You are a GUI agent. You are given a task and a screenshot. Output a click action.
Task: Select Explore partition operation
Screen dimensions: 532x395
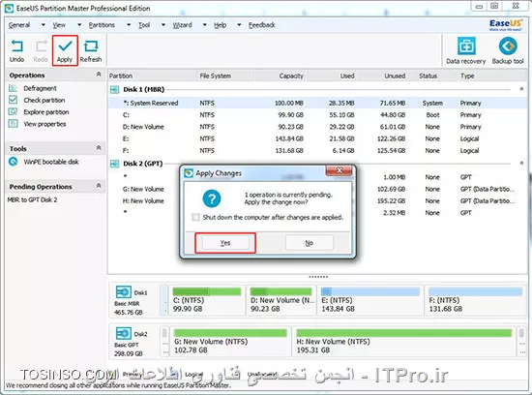(46, 112)
